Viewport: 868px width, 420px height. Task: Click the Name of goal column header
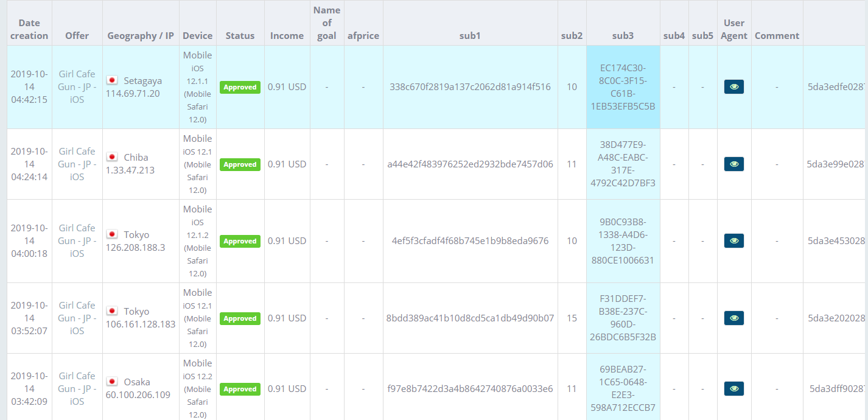pos(327,23)
